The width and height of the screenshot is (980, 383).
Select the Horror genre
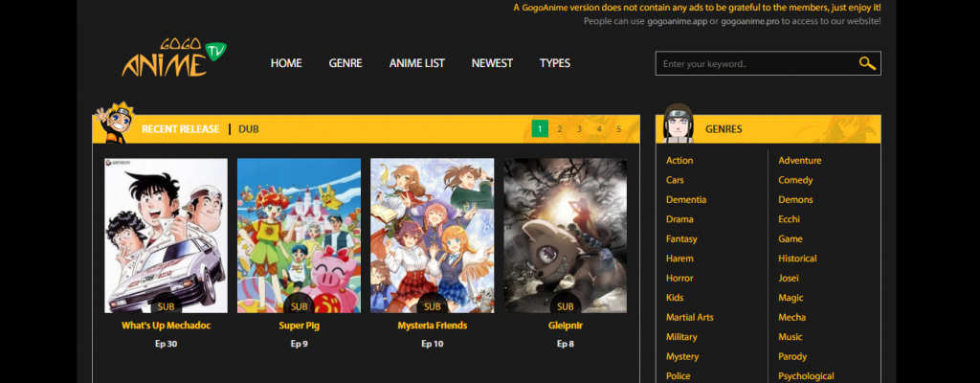click(x=679, y=278)
